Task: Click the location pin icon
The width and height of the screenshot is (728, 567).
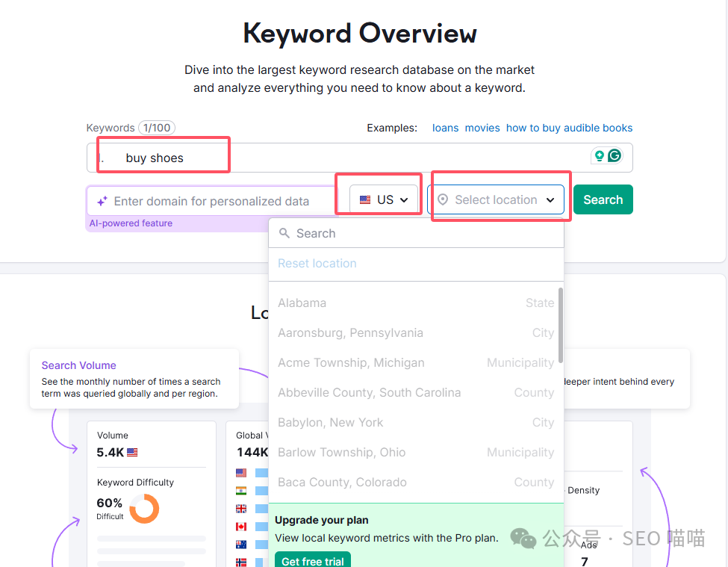Action: click(x=443, y=199)
